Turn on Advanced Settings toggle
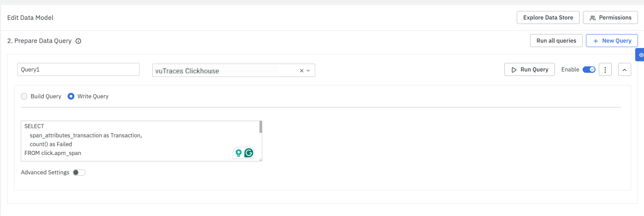The width and height of the screenshot is (644, 216). (79, 173)
